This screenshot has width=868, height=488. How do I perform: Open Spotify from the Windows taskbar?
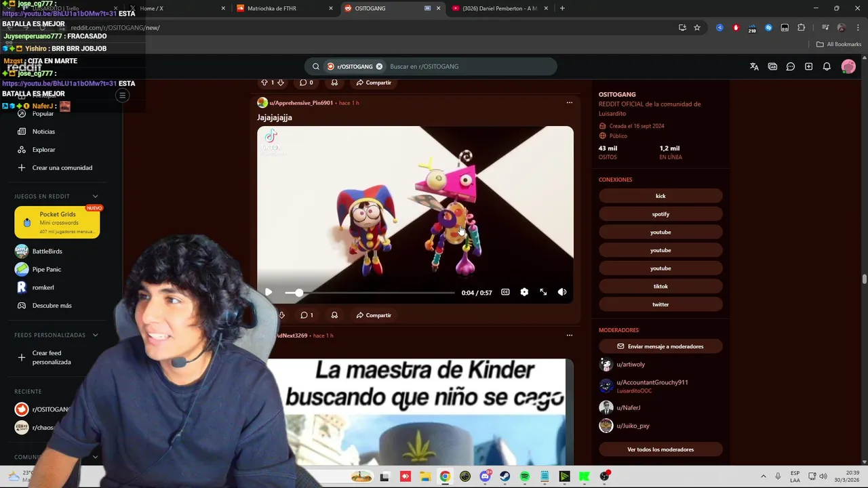[x=525, y=476]
